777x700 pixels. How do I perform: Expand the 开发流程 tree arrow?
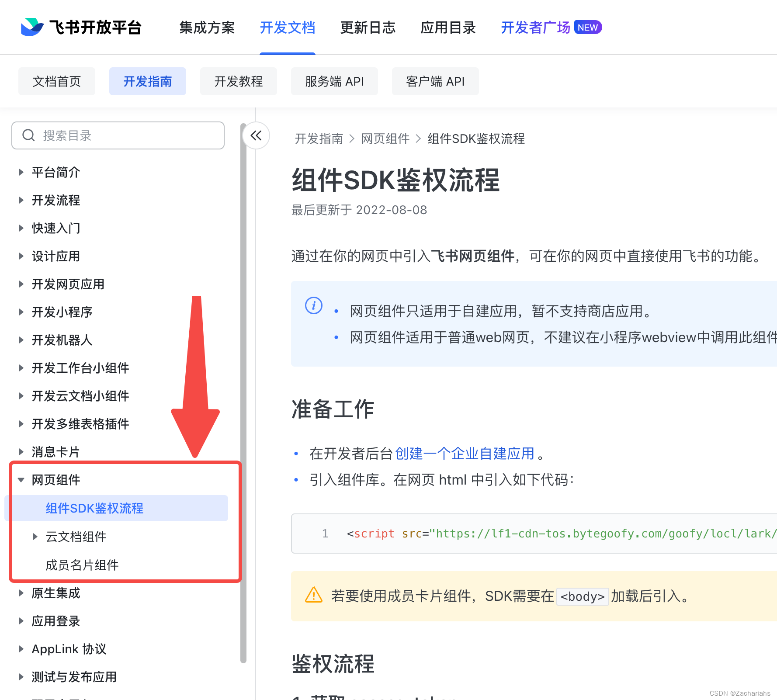click(21, 200)
